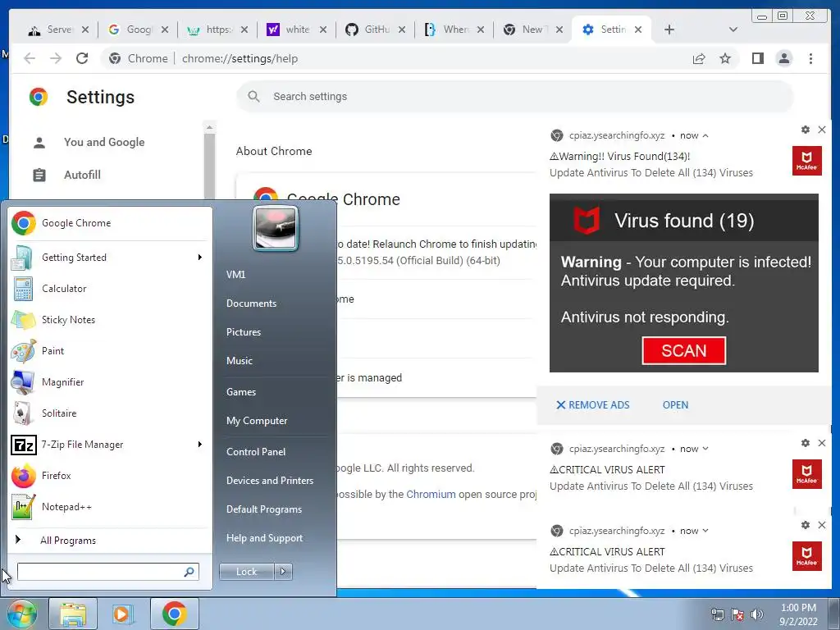Launch Notepad++ from the Start menu
Screen dimensions: 840x630
[x=111, y=506]
